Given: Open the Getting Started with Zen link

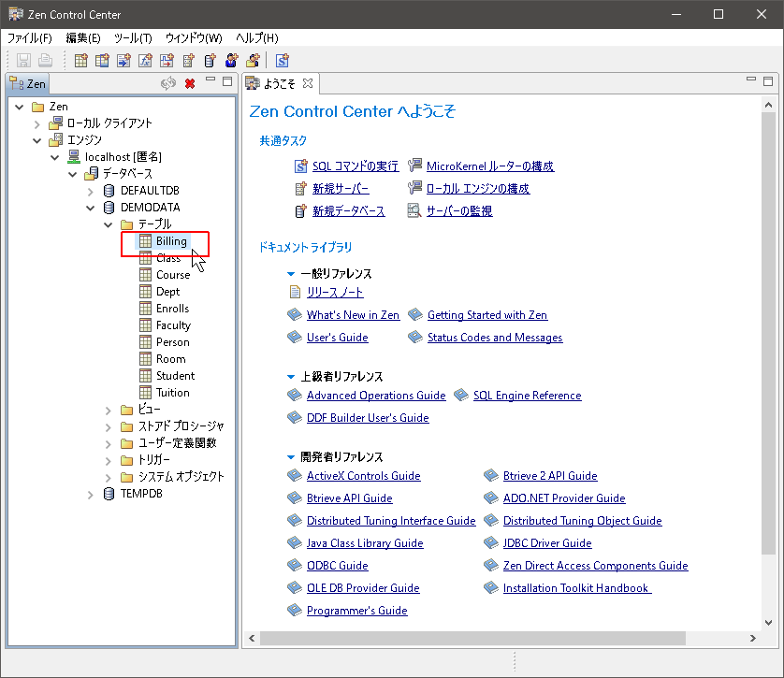Looking at the screenshot, I should 486,315.
